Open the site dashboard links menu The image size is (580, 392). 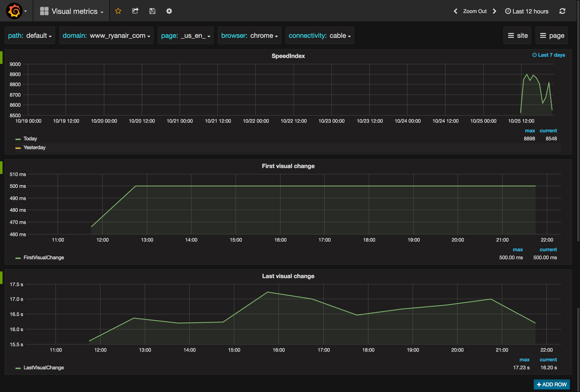point(517,36)
